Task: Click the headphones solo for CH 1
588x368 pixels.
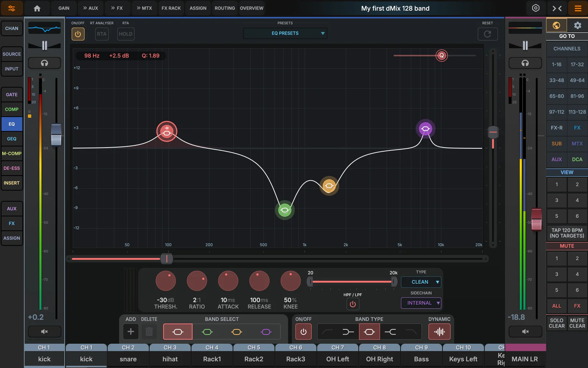Action: tap(44, 63)
